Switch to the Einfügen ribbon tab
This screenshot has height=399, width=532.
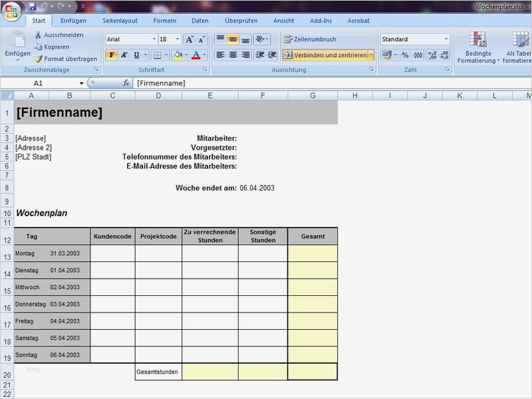point(73,21)
